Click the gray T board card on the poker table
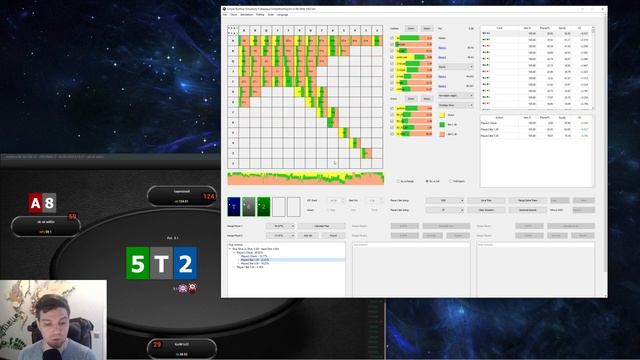This screenshot has height=360, width=640. tap(161, 263)
